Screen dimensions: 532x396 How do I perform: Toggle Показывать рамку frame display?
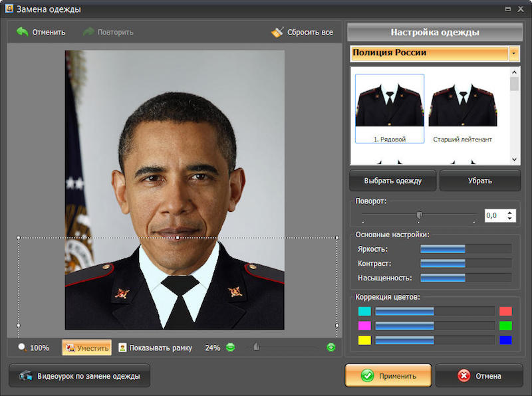pyautogui.click(x=156, y=347)
